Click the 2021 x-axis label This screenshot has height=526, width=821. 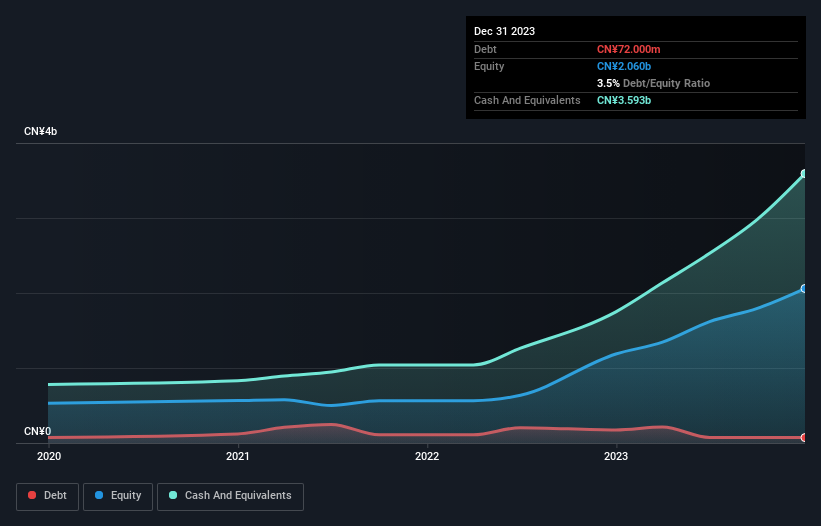[x=238, y=456]
